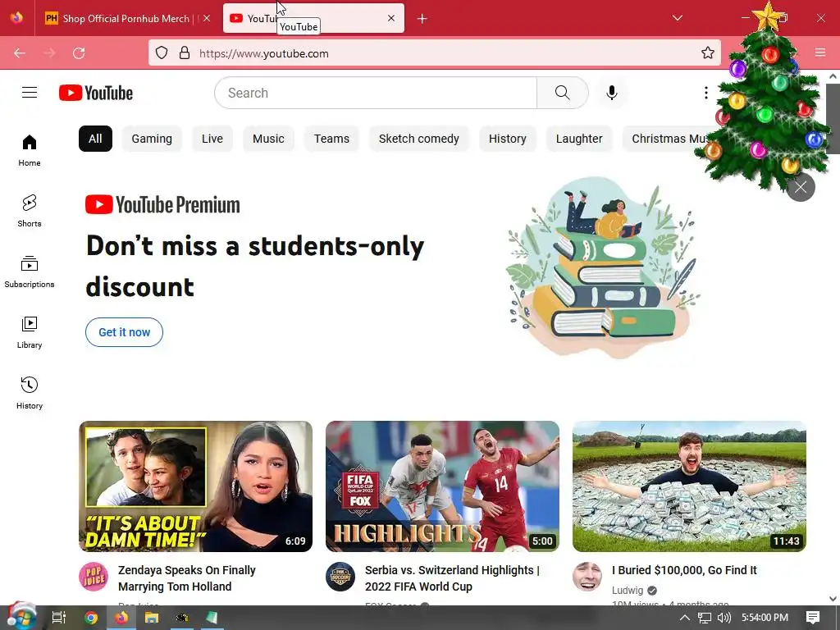840x630 pixels.
Task: Click the YouTube Premium logo banner
Action: tap(163, 204)
